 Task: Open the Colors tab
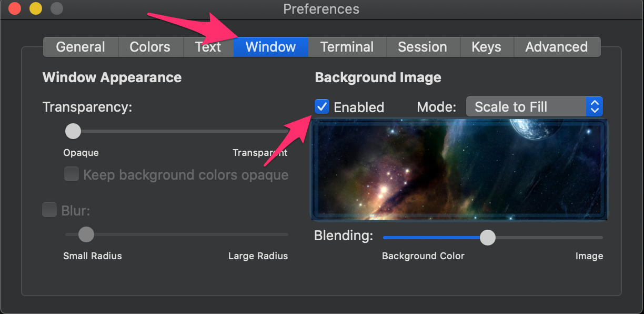click(150, 47)
